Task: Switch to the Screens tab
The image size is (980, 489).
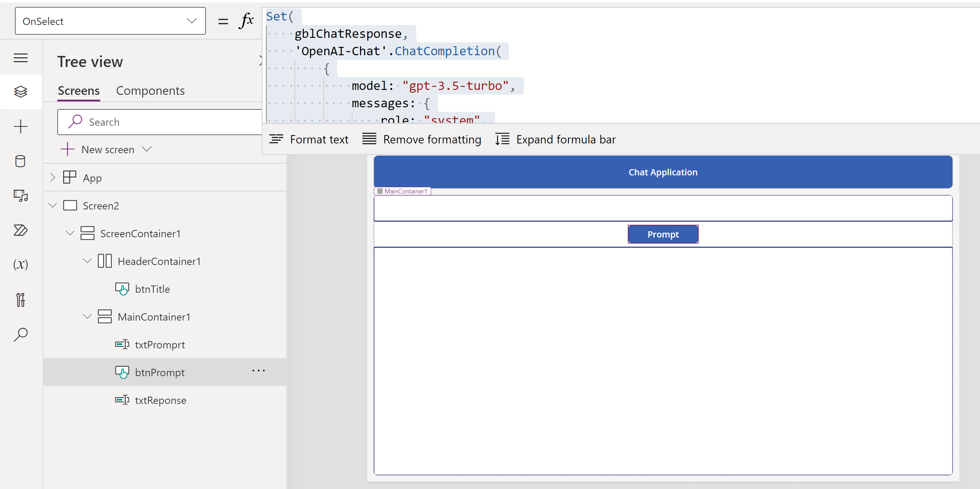Action: [x=78, y=91]
